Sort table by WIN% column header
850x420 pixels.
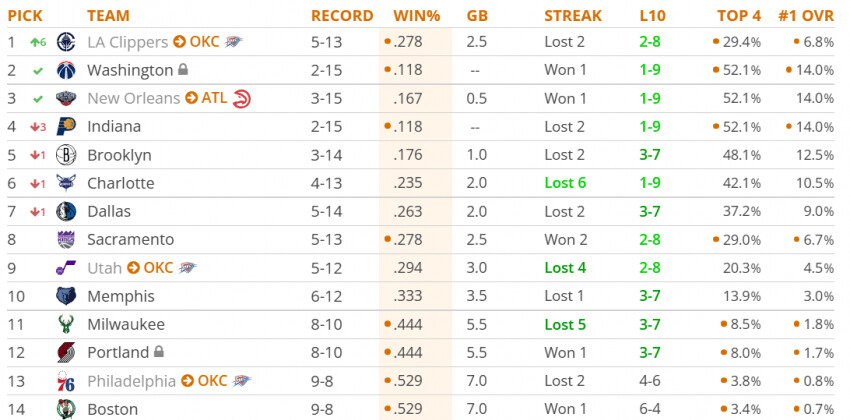point(417,16)
